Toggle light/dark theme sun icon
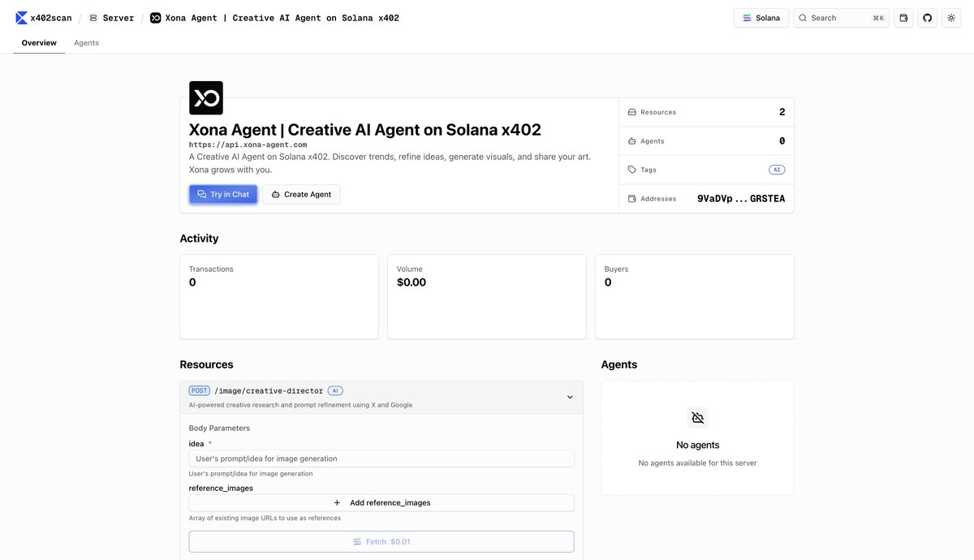The height and width of the screenshot is (560, 974). pyautogui.click(x=951, y=18)
